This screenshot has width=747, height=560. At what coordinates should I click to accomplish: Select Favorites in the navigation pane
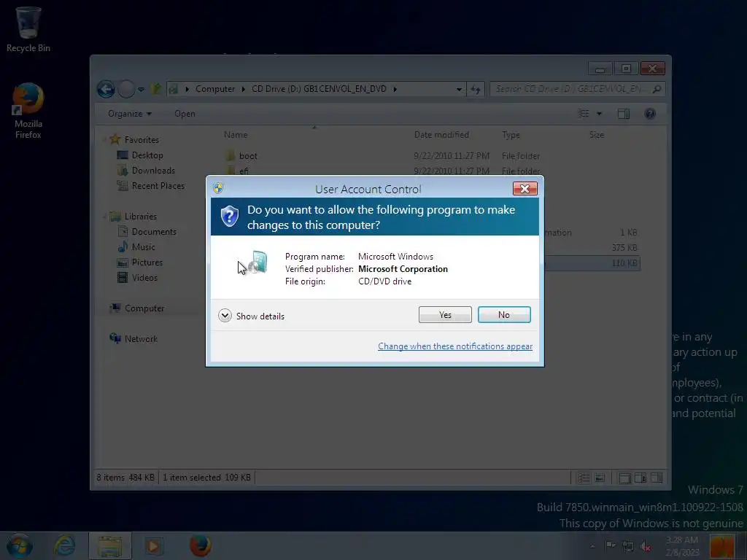[142, 140]
